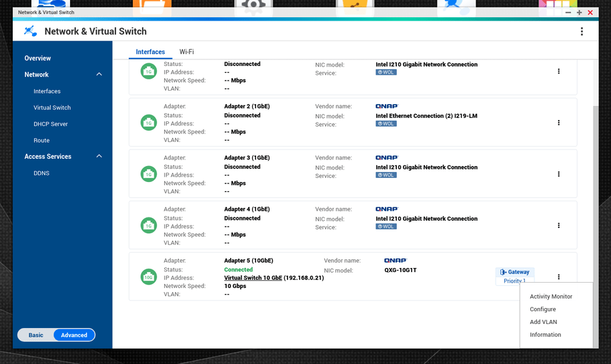Click the Intel Ethernet Connection (2) I219-LM text
Viewport: 611px width, 364px height.
point(426,116)
